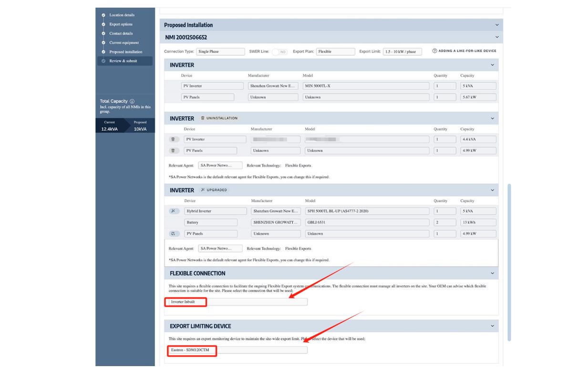Toggle the SWER Line switch
This screenshot has width=588, height=369.
[x=279, y=52]
